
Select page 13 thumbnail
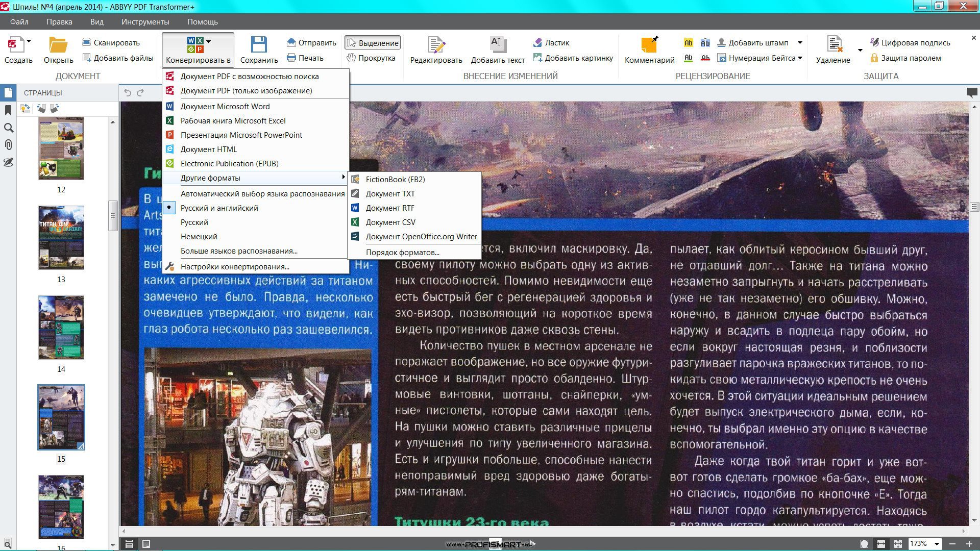pyautogui.click(x=61, y=238)
